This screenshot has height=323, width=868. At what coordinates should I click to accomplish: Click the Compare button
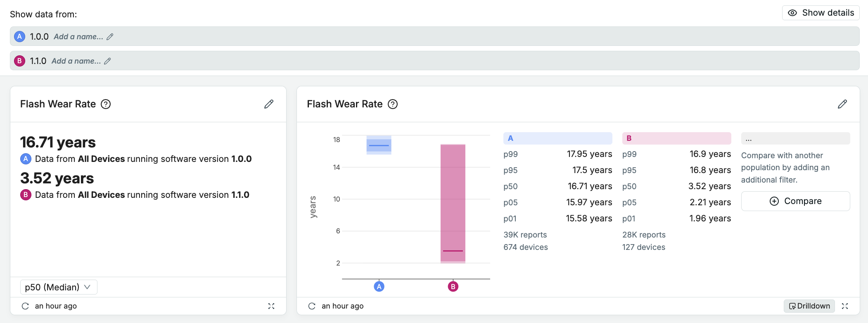pyautogui.click(x=795, y=201)
